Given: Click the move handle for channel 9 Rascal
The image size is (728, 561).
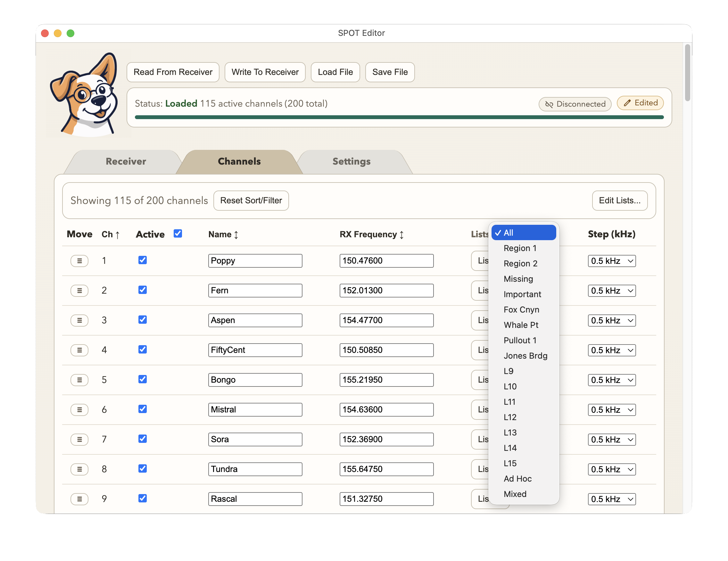Looking at the screenshot, I should (79, 499).
